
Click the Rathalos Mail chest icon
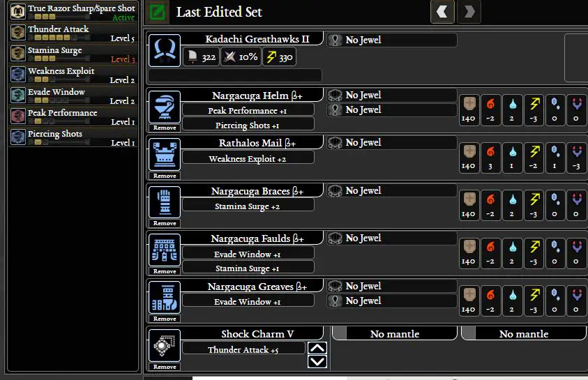coord(165,155)
